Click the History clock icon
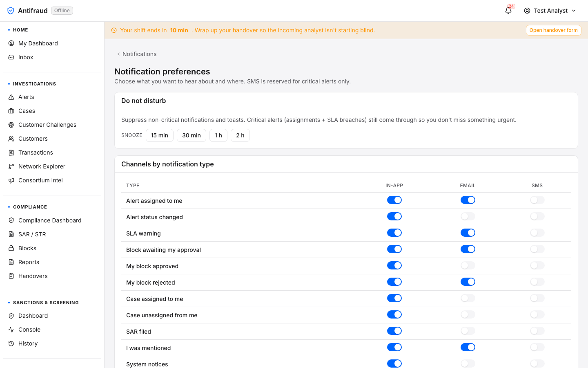588x368 pixels. [x=11, y=343]
